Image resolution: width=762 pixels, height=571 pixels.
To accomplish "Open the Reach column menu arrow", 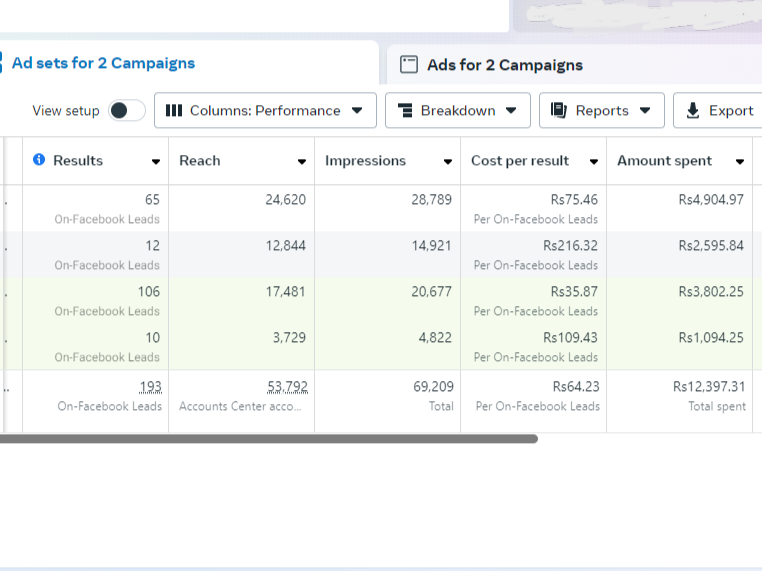I will (x=302, y=162).
